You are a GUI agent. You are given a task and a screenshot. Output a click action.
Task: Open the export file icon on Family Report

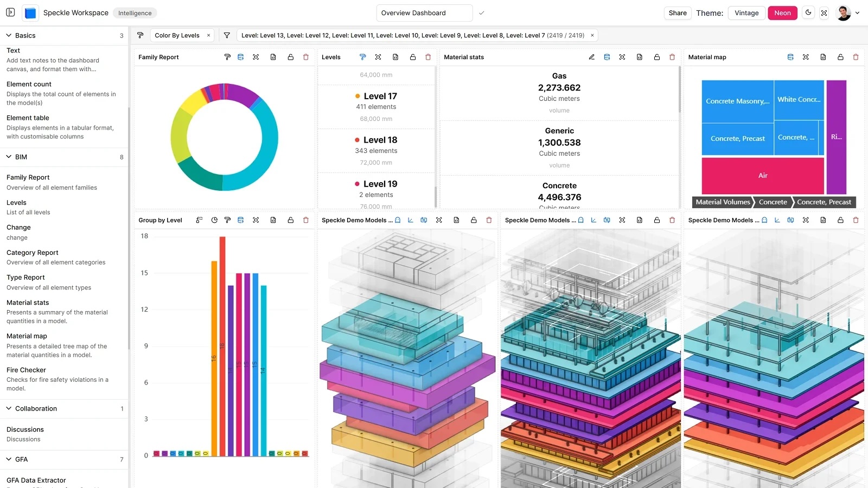(x=272, y=57)
